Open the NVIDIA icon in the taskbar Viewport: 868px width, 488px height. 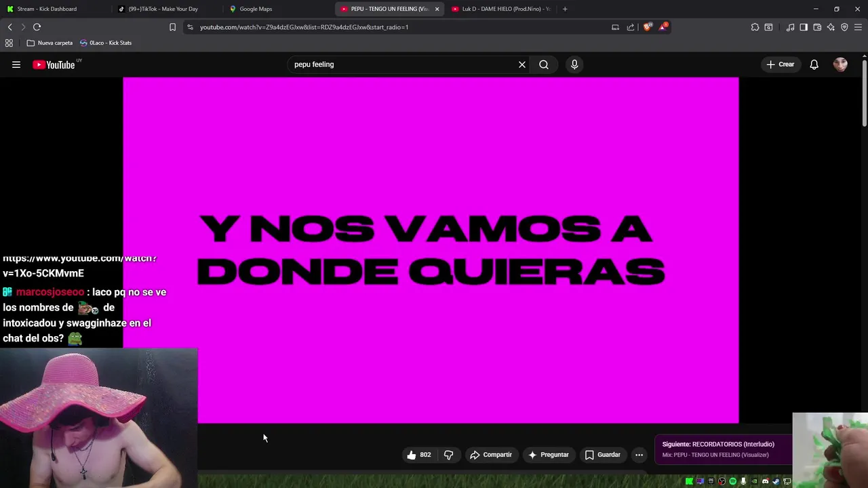[x=754, y=481]
